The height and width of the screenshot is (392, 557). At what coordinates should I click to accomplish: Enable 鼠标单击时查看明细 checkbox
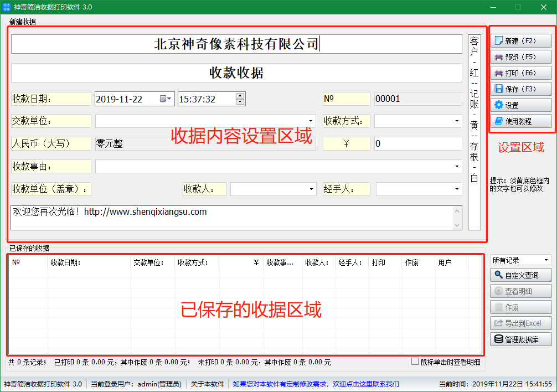click(415, 362)
